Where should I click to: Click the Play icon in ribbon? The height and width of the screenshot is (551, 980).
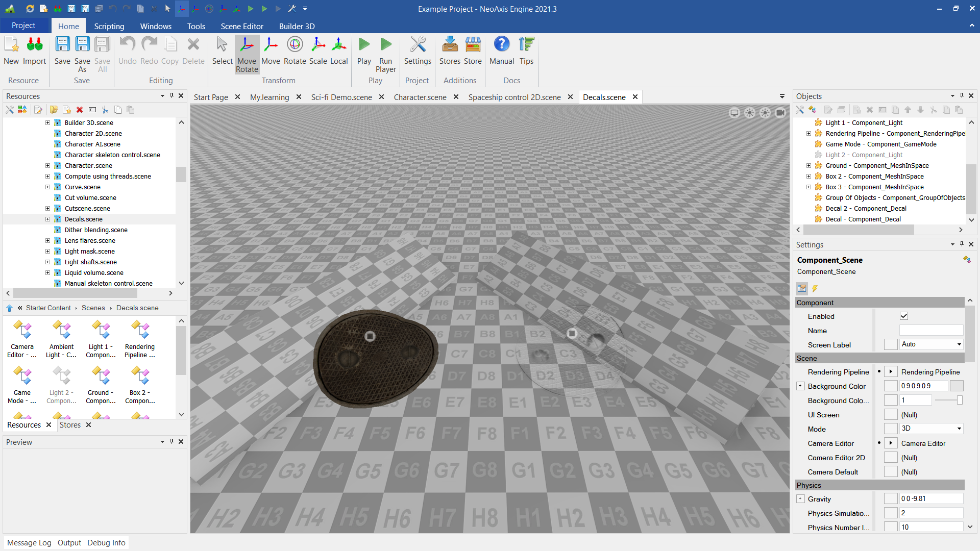pyautogui.click(x=364, y=45)
